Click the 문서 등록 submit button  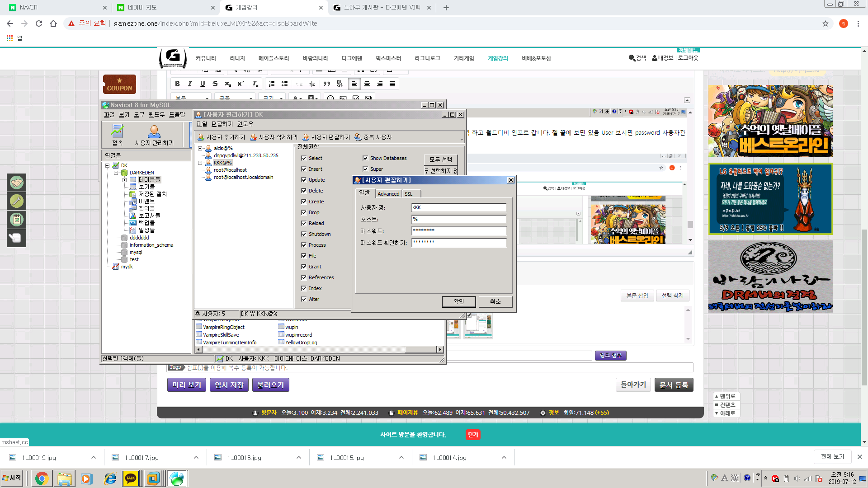coord(674,385)
